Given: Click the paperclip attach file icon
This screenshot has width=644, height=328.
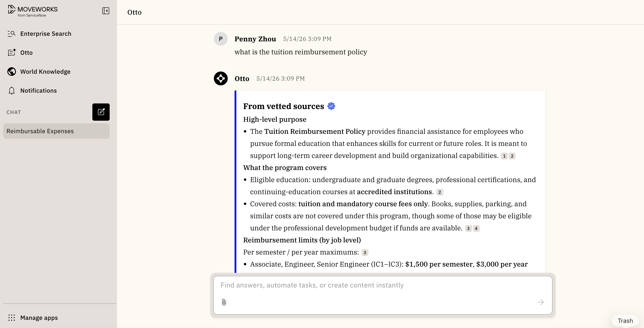Looking at the screenshot, I should tap(224, 302).
